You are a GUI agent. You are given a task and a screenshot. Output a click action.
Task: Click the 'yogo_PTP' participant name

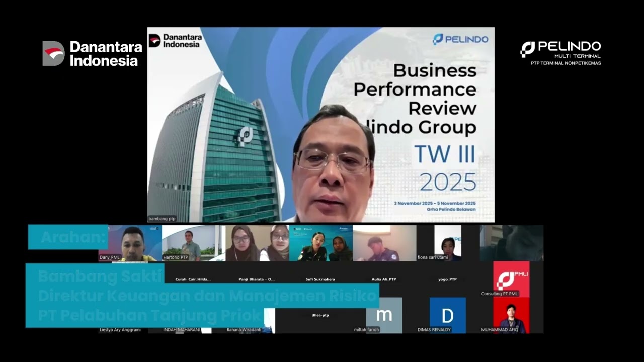pyautogui.click(x=447, y=279)
